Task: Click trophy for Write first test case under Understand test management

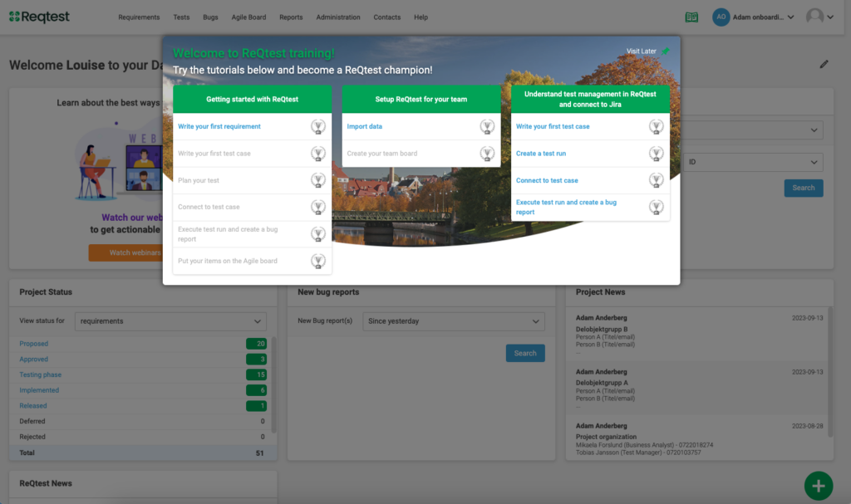Action: coord(657,126)
